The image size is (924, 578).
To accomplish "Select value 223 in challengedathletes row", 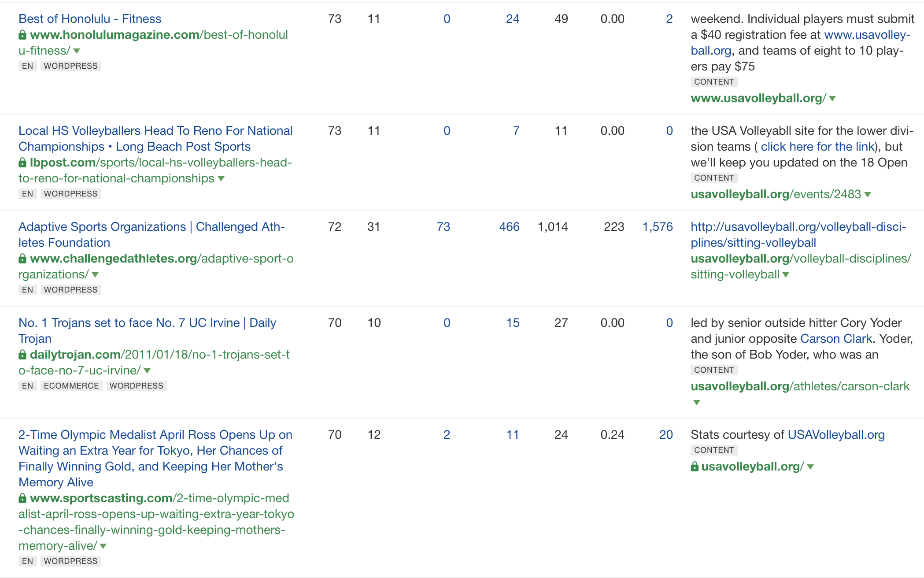I will [x=614, y=227].
